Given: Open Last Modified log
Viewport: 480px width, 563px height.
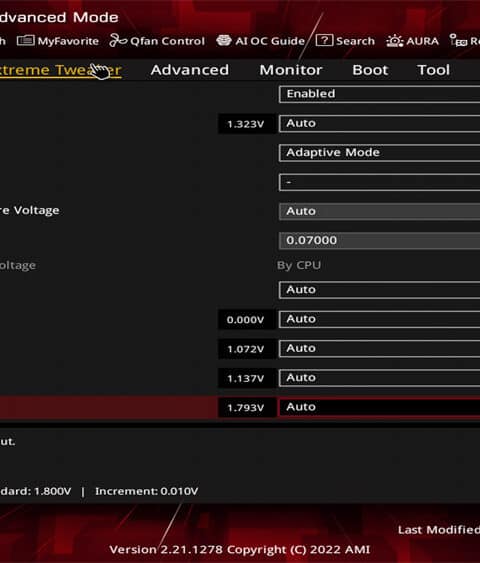Looking at the screenshot, I should 439,530.
